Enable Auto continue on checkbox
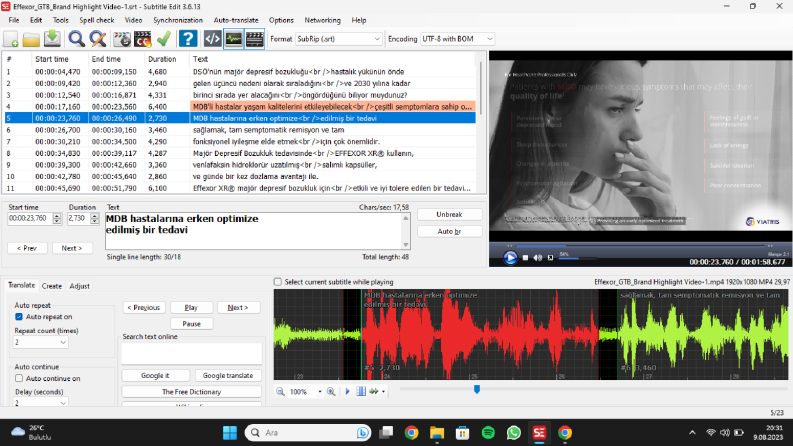 19,378
